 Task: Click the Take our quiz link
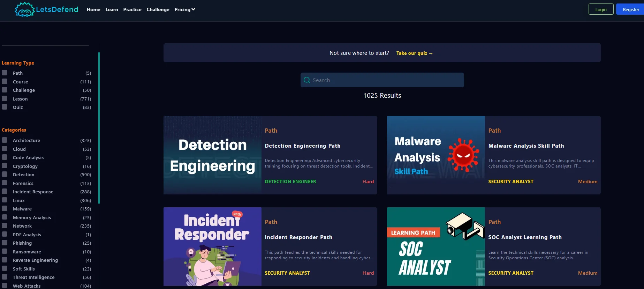[x=414, y=53]
